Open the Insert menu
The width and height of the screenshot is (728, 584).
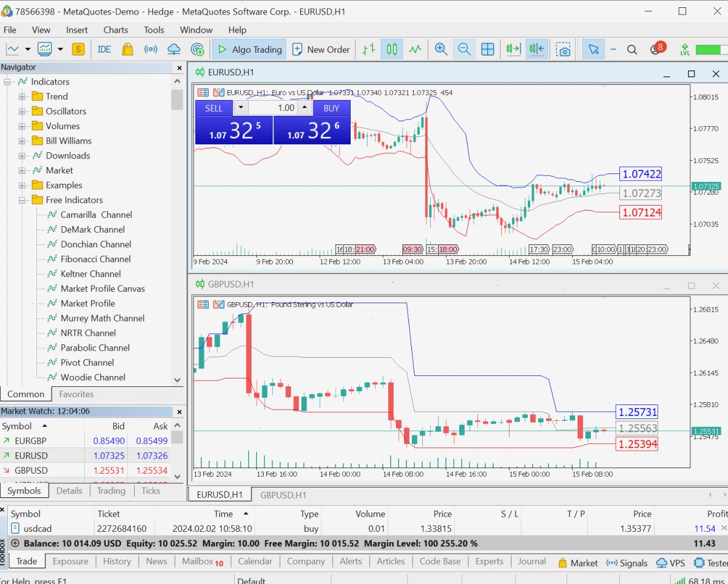point(77,30)
